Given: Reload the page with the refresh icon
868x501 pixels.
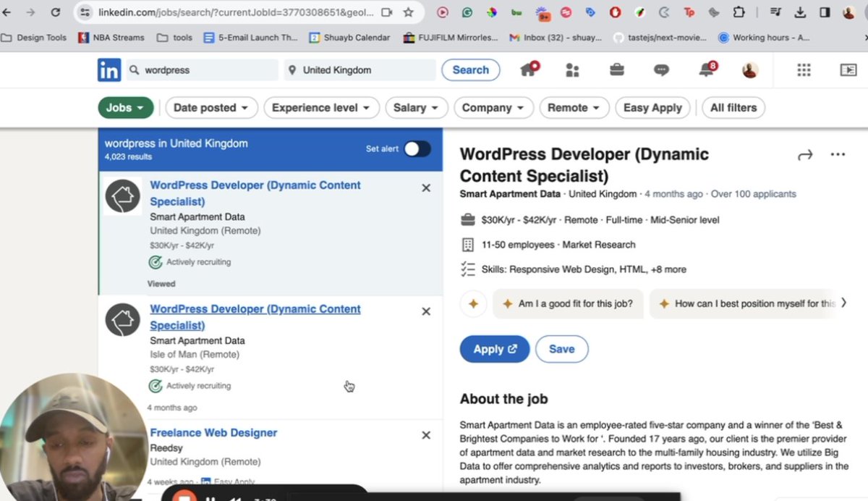Looking at the screenshot, I should [x=56, y=12].
